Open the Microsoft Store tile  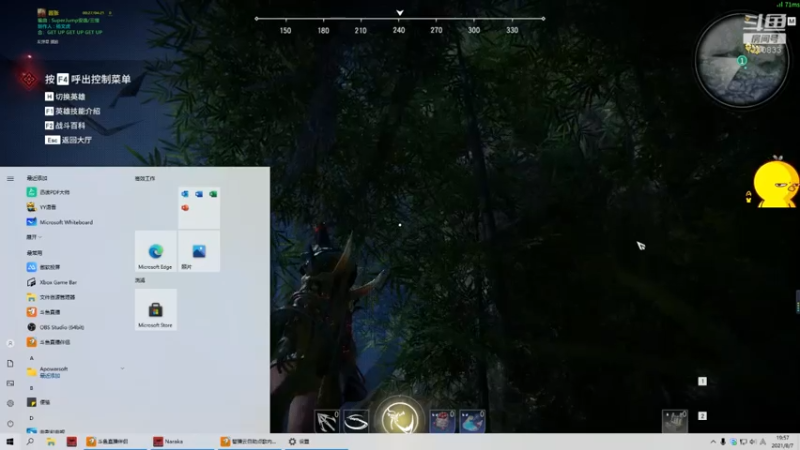pyautogui.click(x=156, y=310)
